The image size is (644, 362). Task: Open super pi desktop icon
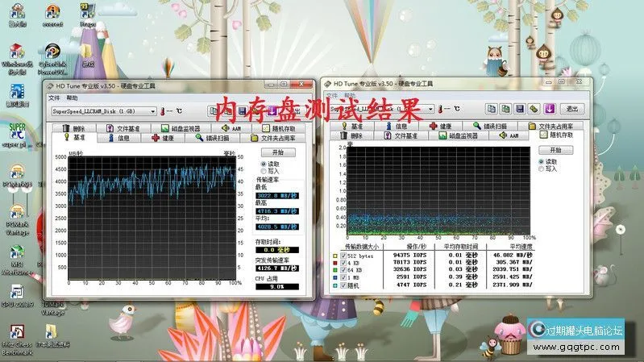pos(17,135)
